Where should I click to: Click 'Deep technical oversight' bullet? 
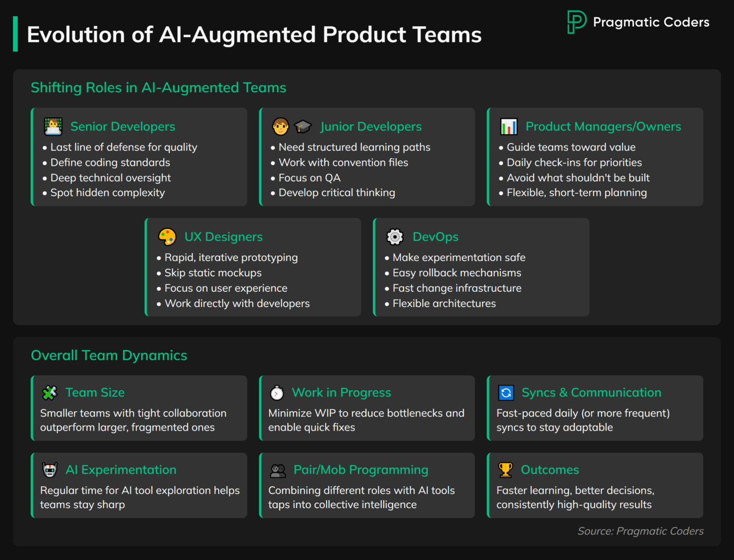coord(111,178)
